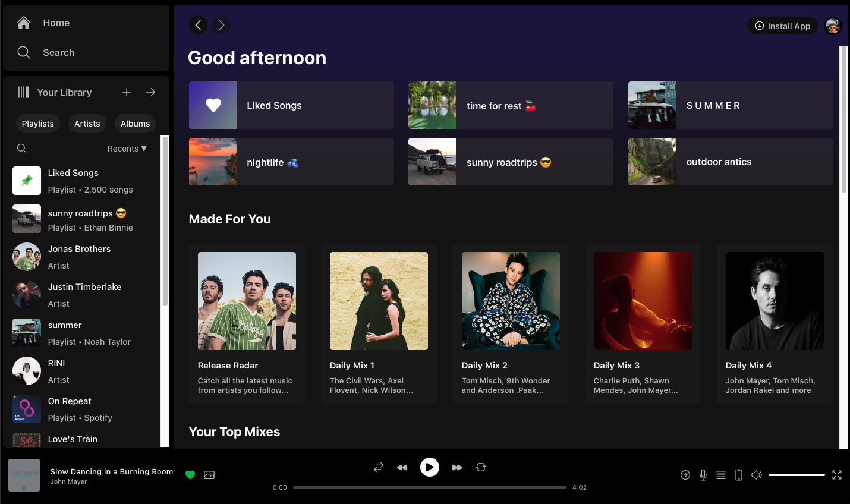Click the Made For You heading
The height and width of the screenshot is (504, 850).
click(229, 219)
